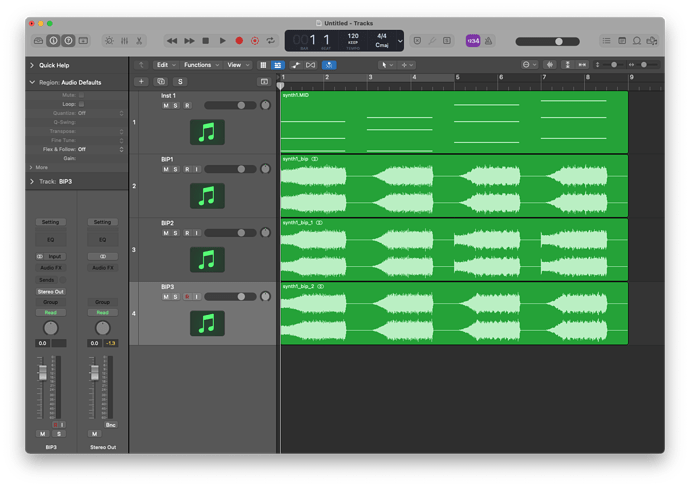This screenshot has width=690, height=486.
Task: Open the Functions menu
Action: point(199,65)
